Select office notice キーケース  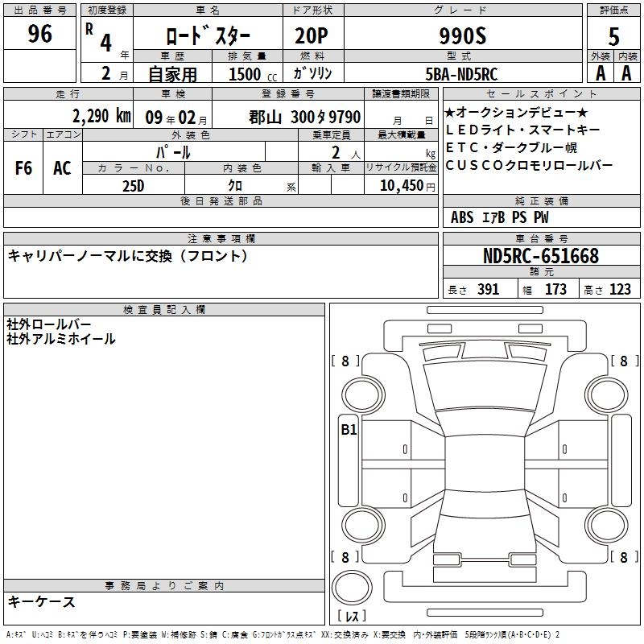coord(41,602)
